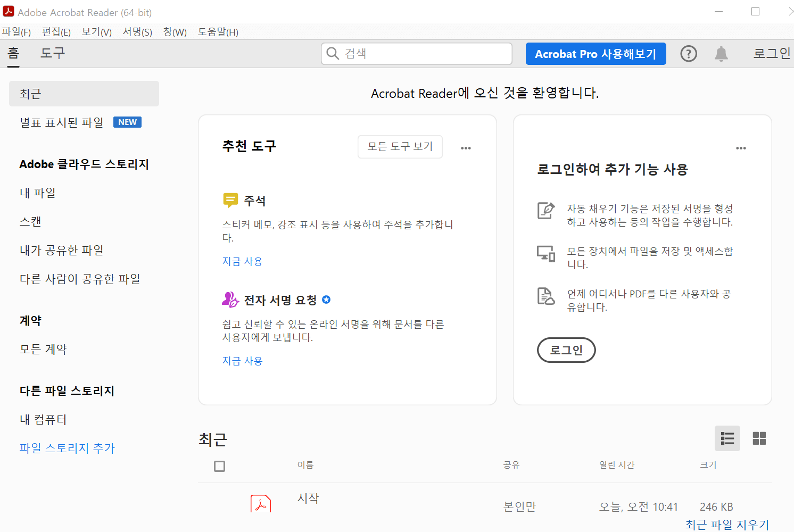The height and width of the screenshot is (532, 794).
Task: Open 내 컴퓨터 in the sidebar
Action: [43, 419]
